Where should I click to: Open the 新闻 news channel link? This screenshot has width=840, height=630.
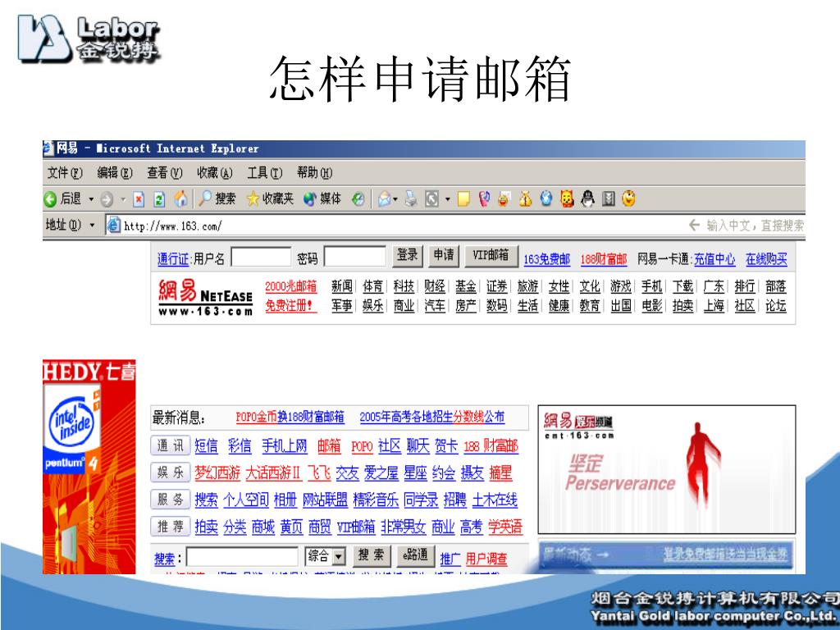click(342, 286)
